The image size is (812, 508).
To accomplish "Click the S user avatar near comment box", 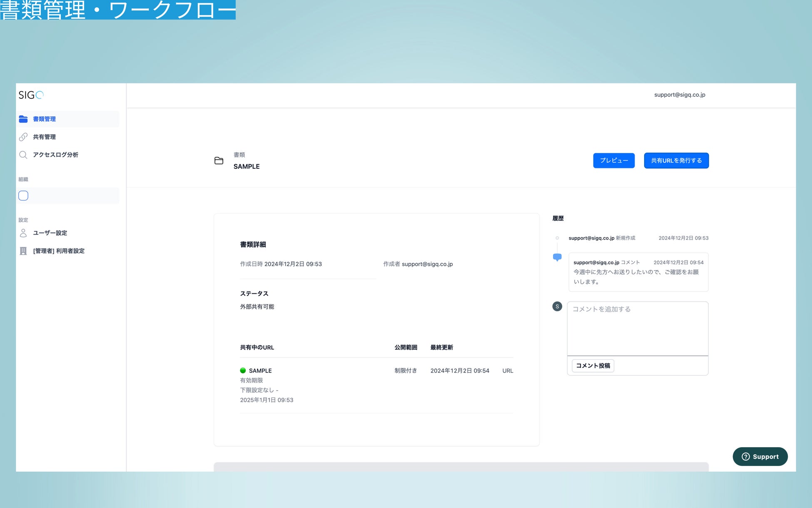I will pos(557,307).
